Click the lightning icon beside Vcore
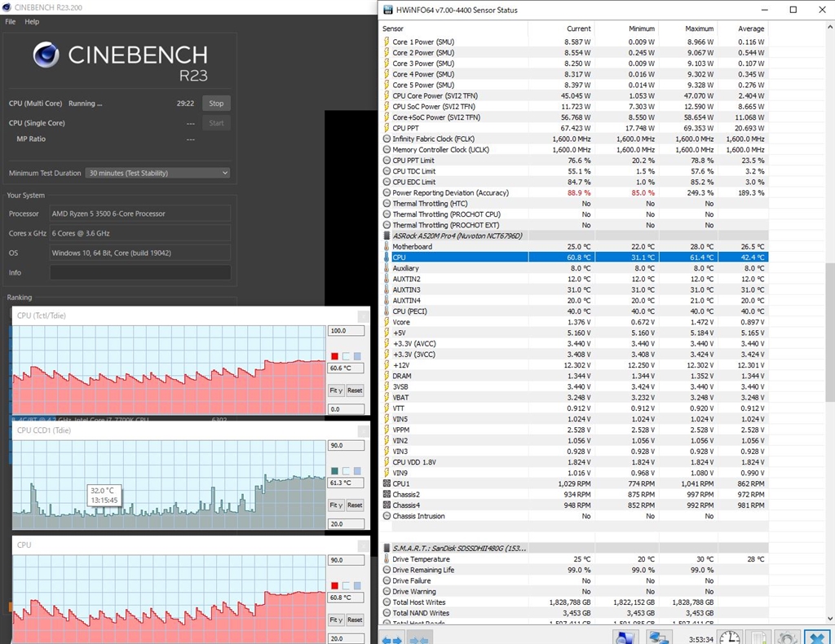Screen dimensions: 835x644 pos(387,322)
